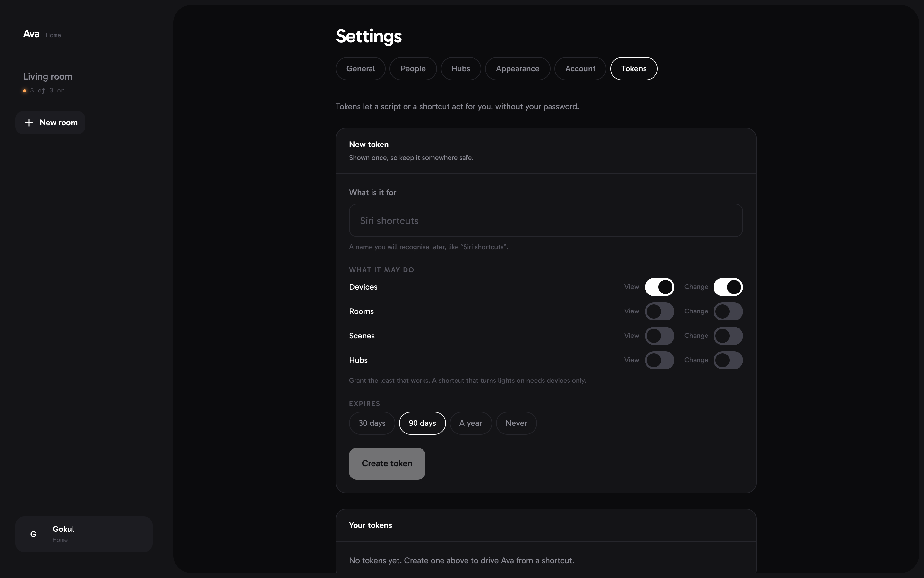The width and height of the screenshot is (924, 578).
Task: Click 'Home' label next to Ava
Action: click(53, 35)
